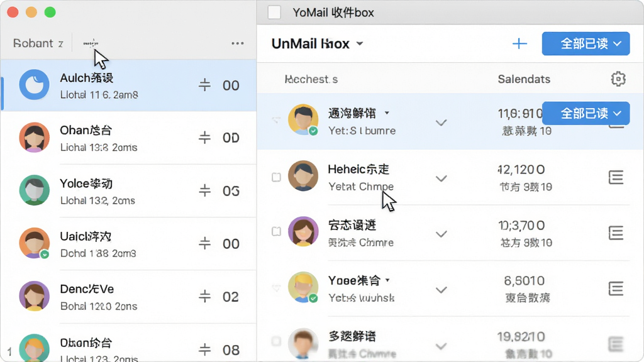Expand the chevron in the 19,8210 row
The height and width of the screenshot is (362, 644).
point(441,346)
